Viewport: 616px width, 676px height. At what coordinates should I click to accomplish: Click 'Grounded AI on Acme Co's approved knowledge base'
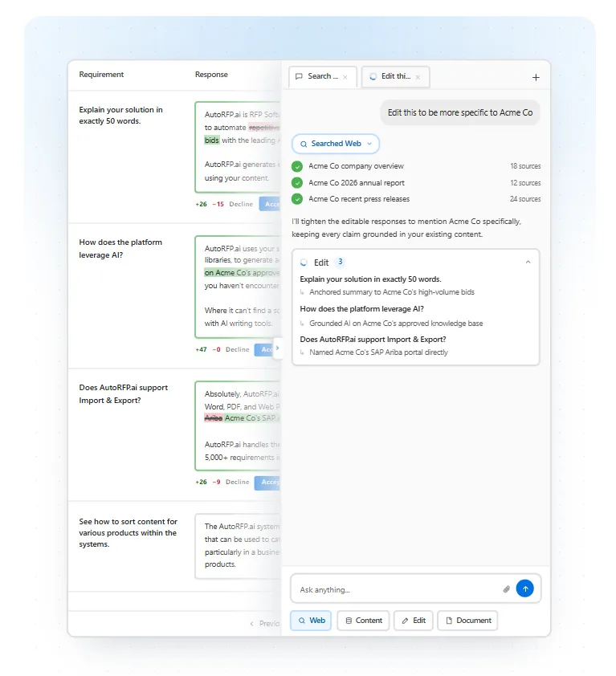[396, 324]
